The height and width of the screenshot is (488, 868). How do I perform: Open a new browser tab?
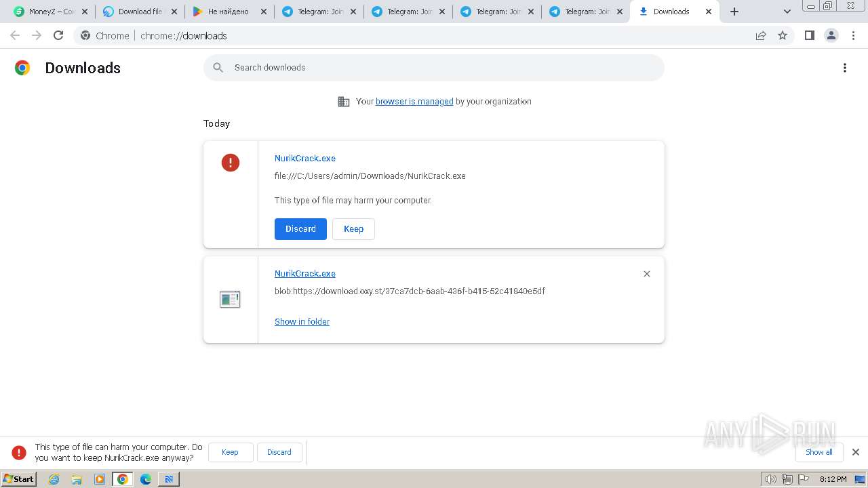tap(734, 12)
